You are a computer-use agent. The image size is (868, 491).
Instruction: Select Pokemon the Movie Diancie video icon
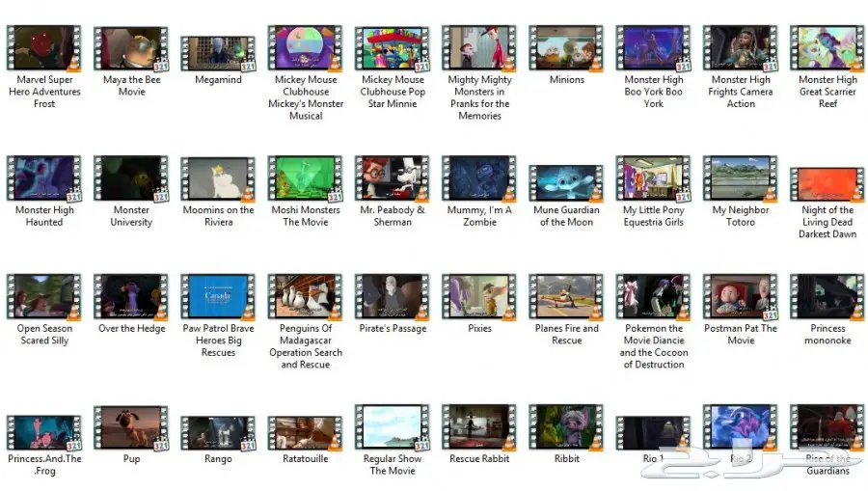653,297
